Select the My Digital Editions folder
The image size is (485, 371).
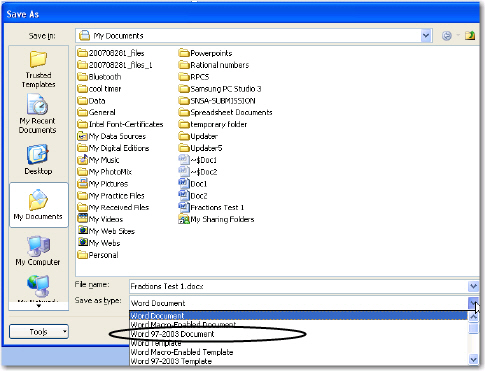coord(113,148)
